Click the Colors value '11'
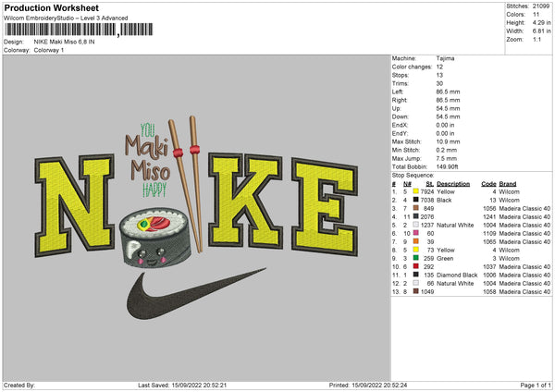The image size is (555, 392). [x=536, y=15]
